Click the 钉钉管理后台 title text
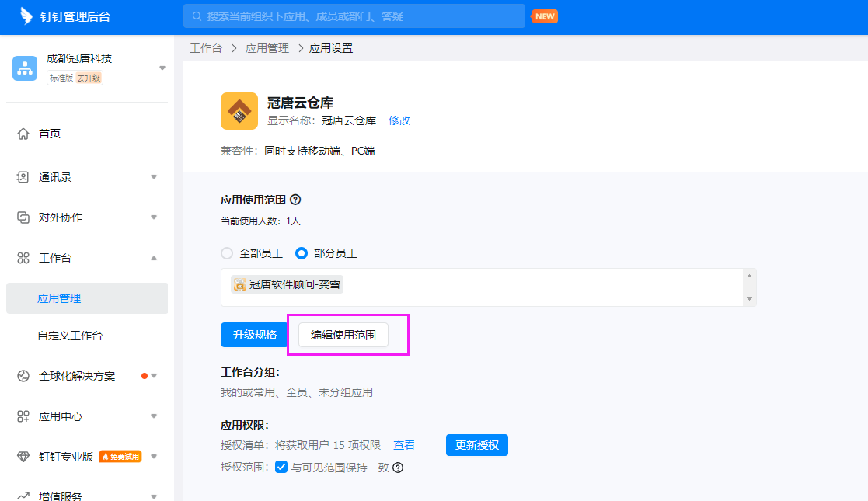868x501 pixels. [x=76, y=16]
